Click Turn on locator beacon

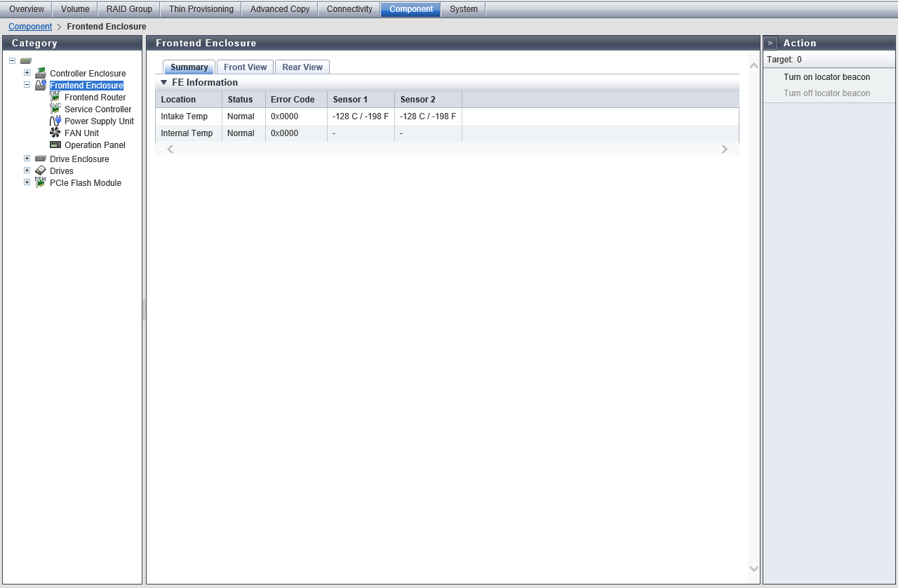826,77
